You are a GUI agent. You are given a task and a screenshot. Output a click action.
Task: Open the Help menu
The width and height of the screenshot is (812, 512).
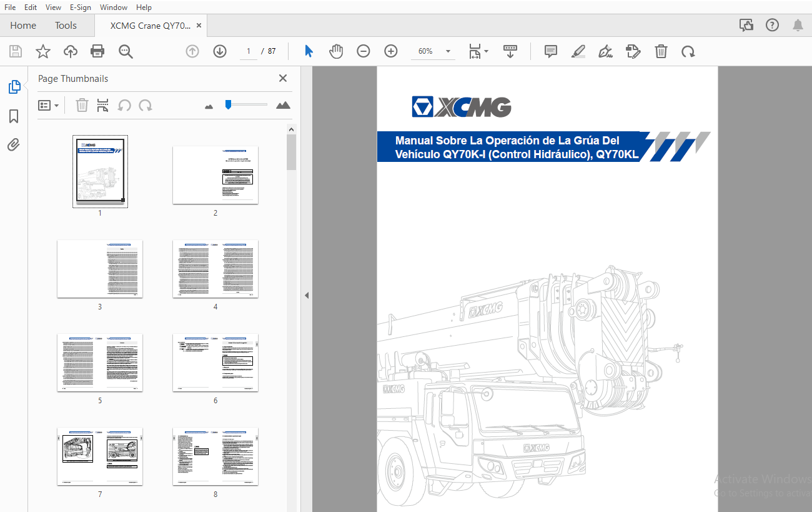[144, 8]
